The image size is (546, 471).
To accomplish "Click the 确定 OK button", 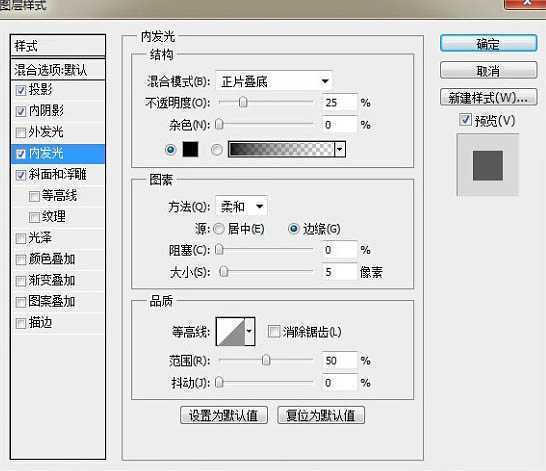I will (488, 44).
